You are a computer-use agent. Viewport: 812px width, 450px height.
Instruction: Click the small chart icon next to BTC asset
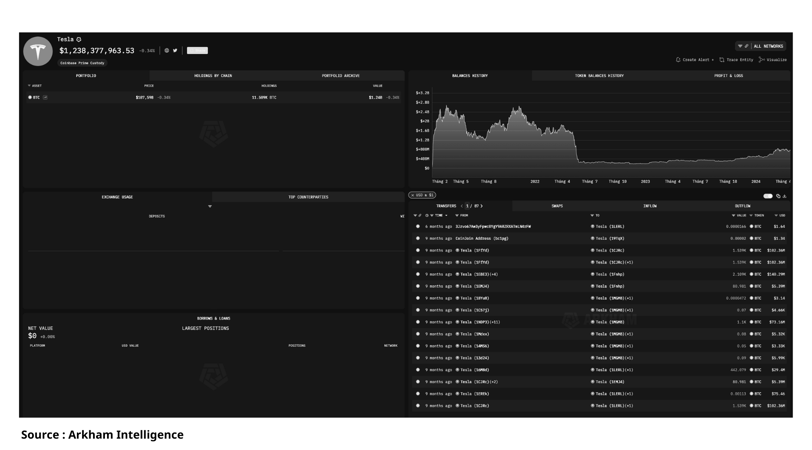(x=46, y=97)
